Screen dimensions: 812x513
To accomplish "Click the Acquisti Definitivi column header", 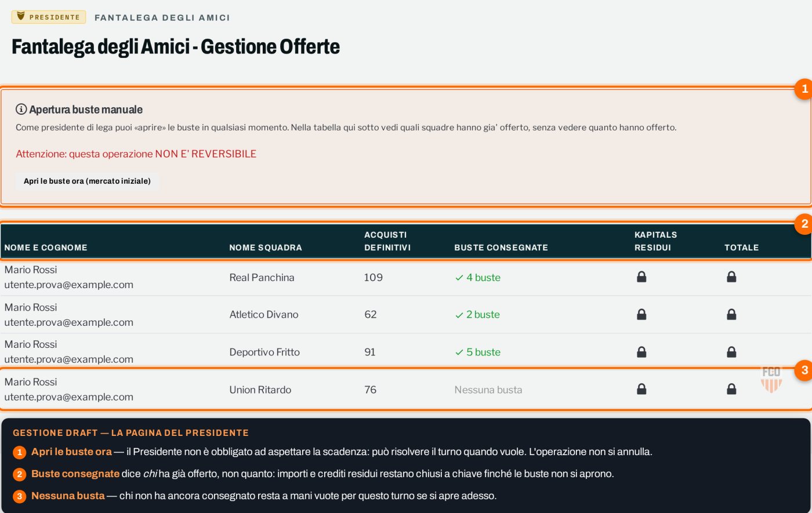I will tap(387, 241).
